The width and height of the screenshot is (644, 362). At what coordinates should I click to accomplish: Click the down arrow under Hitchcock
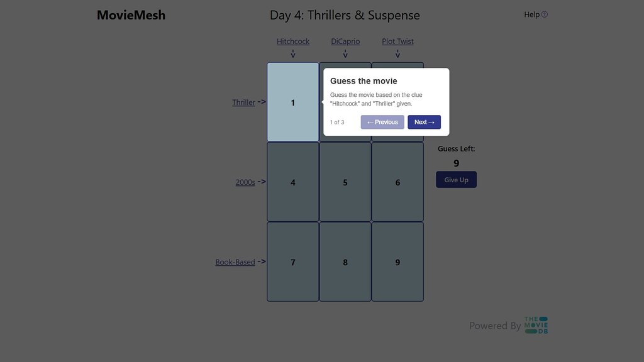click(x=292, y=53)
